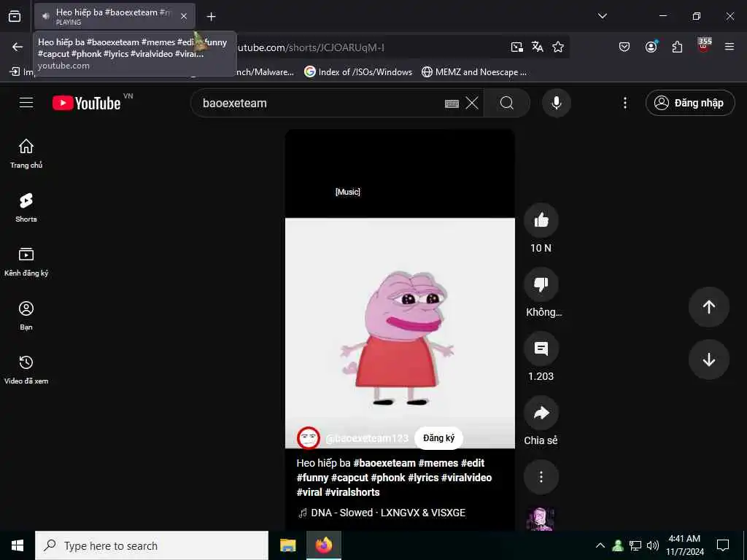Open Trang chủ from the sidebar
The height and width of the screenshot is (560, 747).
coord(26,154)
